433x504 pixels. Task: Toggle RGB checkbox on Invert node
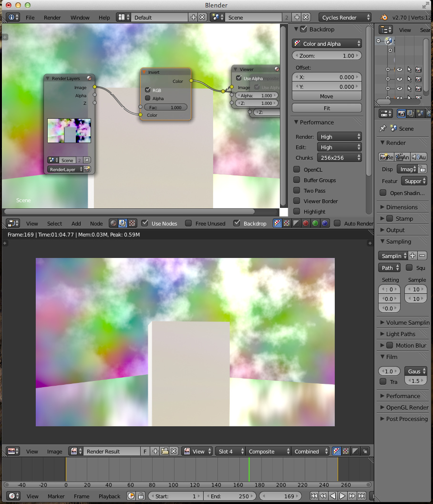(148, 90)
